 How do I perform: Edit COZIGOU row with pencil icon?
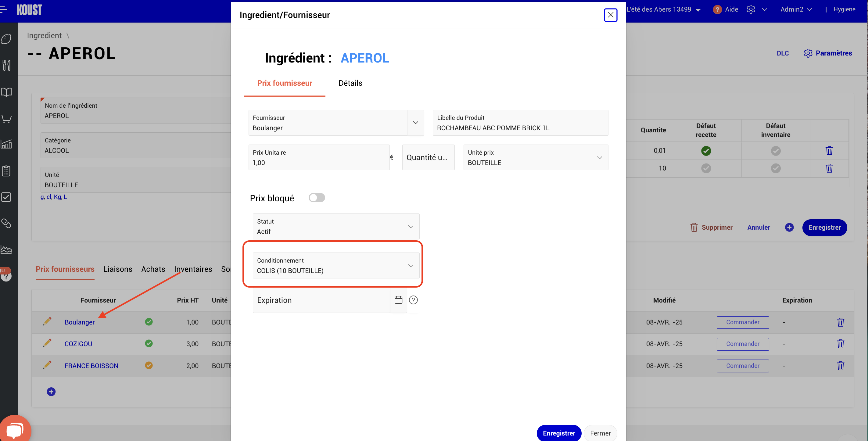point(47,343)
